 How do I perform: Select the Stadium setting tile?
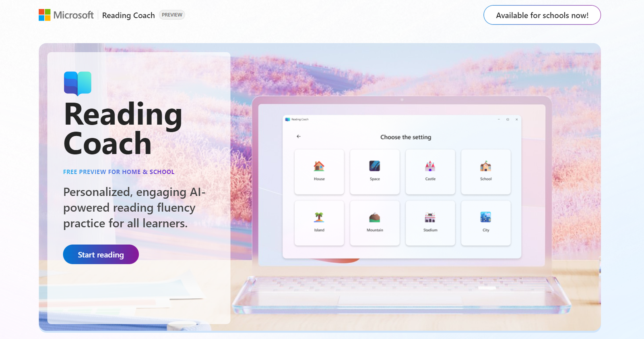tap(430, 223)
